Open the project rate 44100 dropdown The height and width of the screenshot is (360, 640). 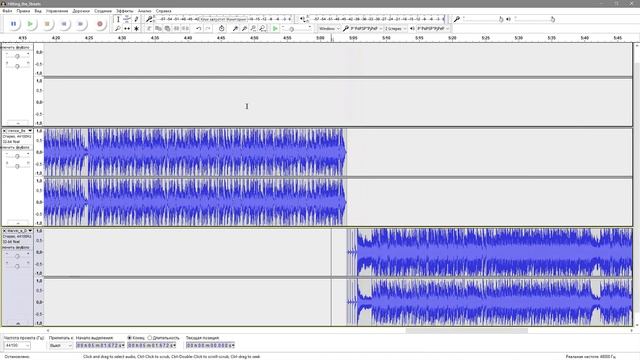pos(17,346)
